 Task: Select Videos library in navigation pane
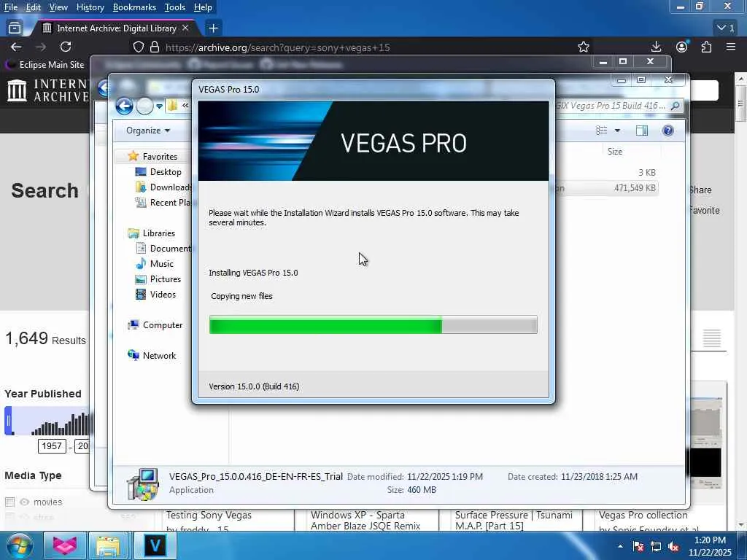click(156, 295)
